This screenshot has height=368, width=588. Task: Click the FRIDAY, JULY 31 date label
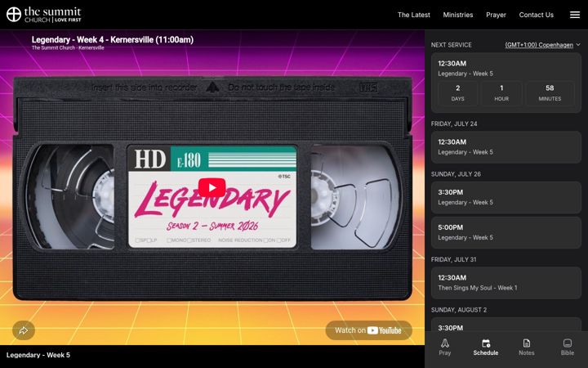453,259
